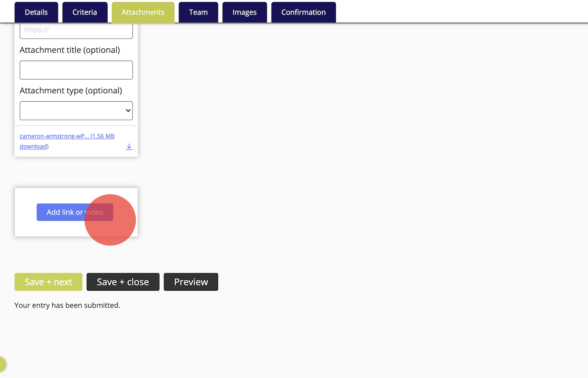Open Preview of the entry
588x378 pixels.
(191, 282)
